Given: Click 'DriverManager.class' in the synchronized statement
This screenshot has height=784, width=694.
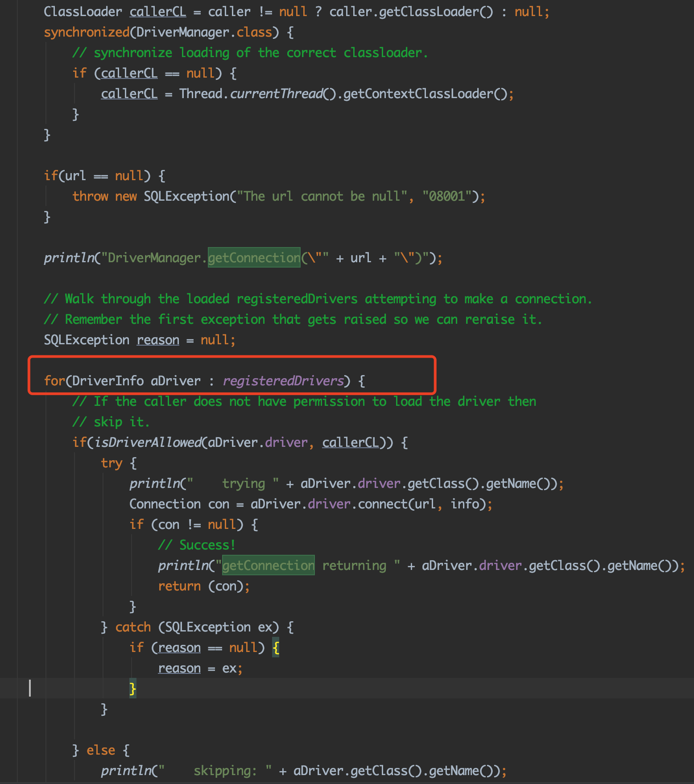Looking at the screenshot, I should (x=204, y=32).
